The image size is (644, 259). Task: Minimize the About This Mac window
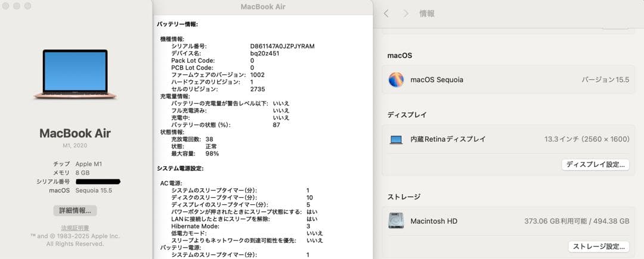click(17, 6)
